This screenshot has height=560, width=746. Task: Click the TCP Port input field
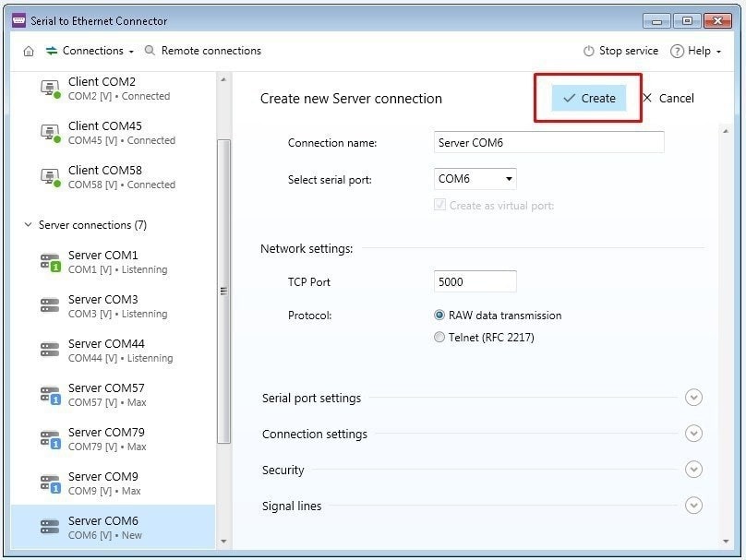click(475, 281)
